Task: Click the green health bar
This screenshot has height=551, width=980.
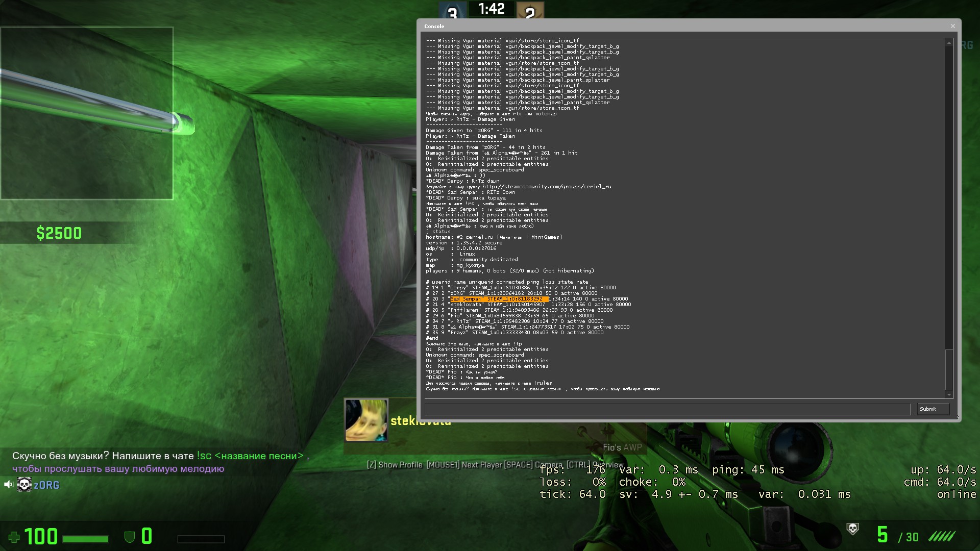Action: (85, 539)
